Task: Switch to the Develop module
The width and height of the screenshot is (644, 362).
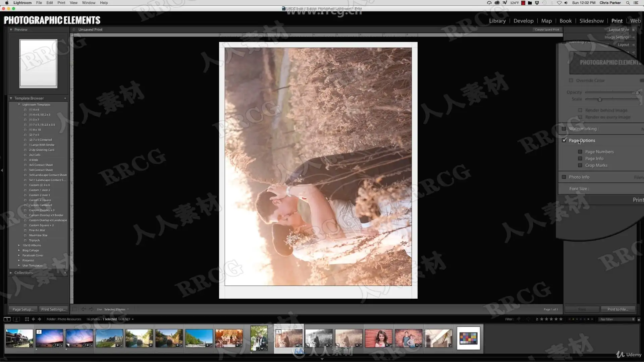Action: tap(523, 21)
